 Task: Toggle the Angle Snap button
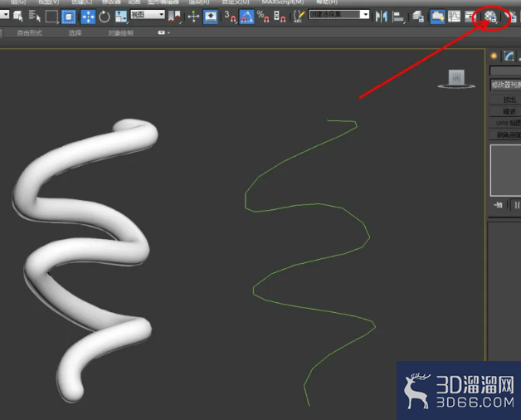click(x=246, y=17)
